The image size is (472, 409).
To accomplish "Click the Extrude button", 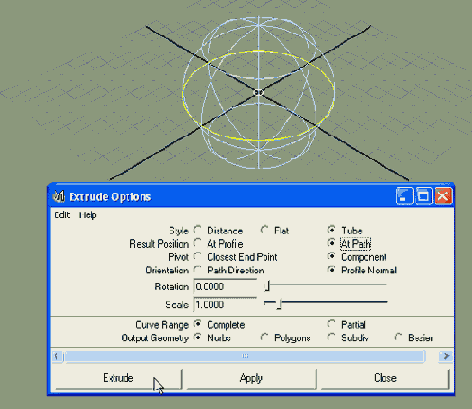I will click(x=119, y=378).
